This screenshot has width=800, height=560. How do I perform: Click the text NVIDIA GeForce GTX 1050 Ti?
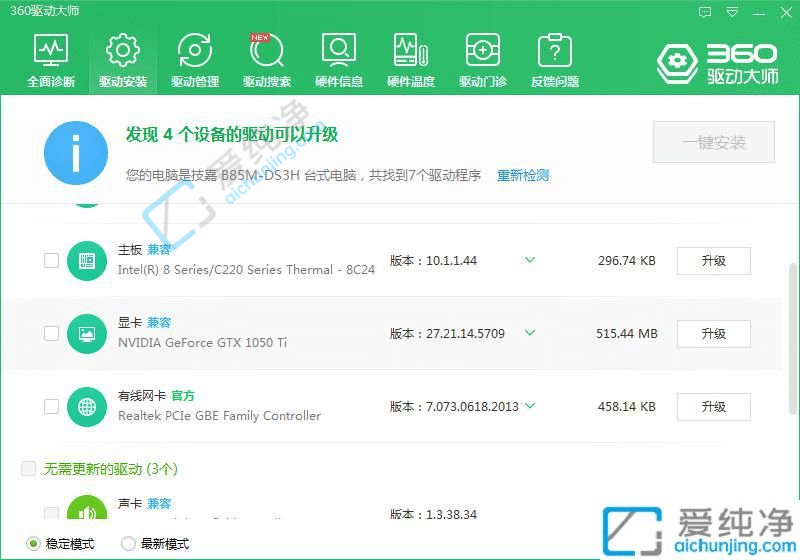[x=203, y=343]
